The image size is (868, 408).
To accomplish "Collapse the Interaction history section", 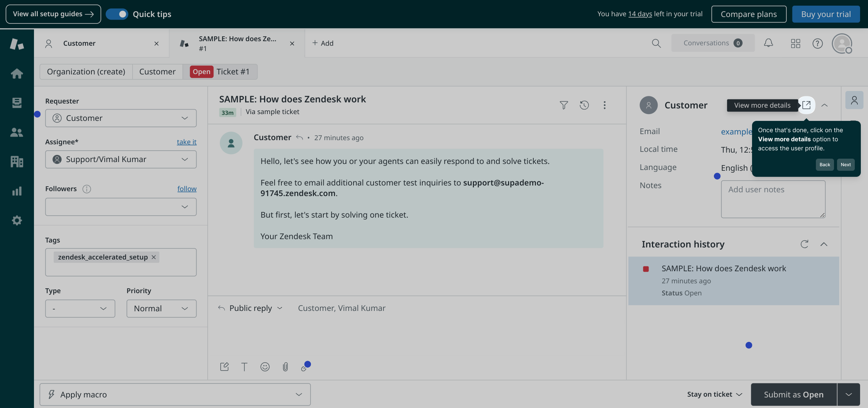I will click(824, 244).
